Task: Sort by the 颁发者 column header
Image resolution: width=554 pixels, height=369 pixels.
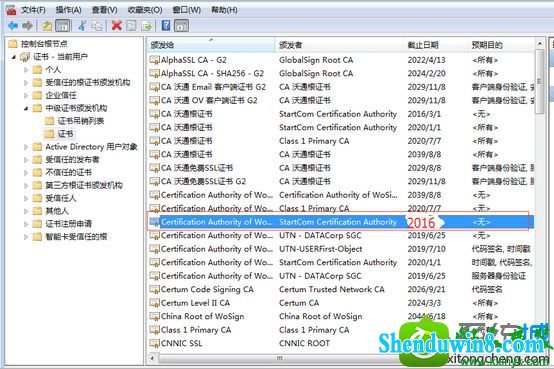Action: pos(339,45)
